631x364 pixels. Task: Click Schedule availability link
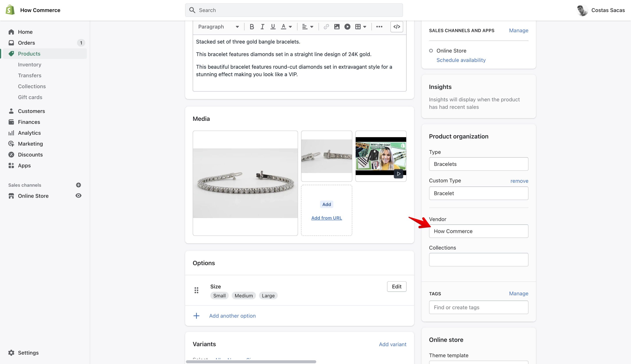point(461,60)
